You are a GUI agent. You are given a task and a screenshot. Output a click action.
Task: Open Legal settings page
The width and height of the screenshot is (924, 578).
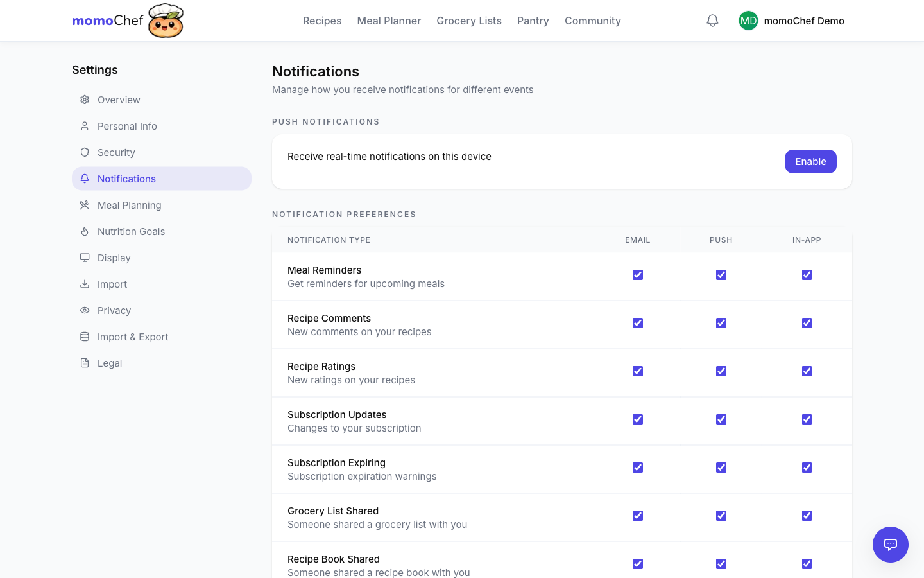(162, 363)
